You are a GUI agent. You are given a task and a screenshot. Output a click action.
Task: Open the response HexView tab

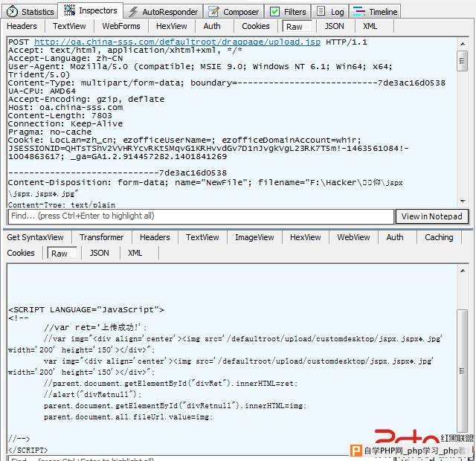click(306, 237)
